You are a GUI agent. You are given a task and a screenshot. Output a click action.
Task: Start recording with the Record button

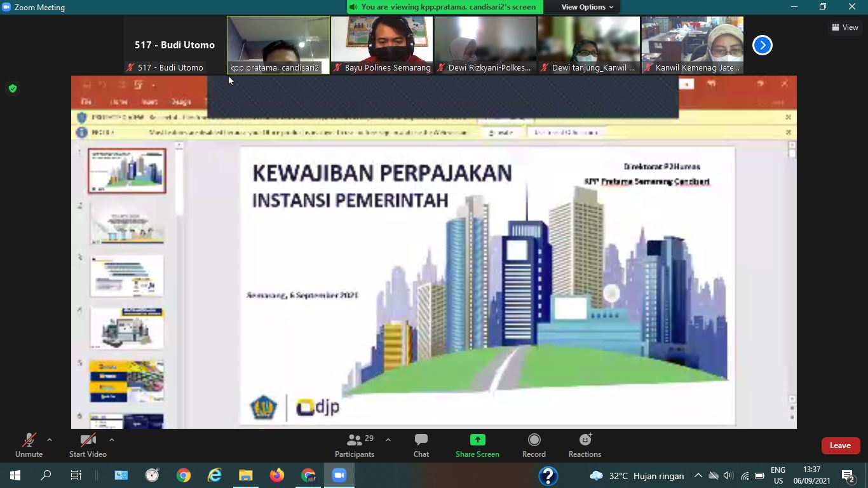tap(534, 445)
